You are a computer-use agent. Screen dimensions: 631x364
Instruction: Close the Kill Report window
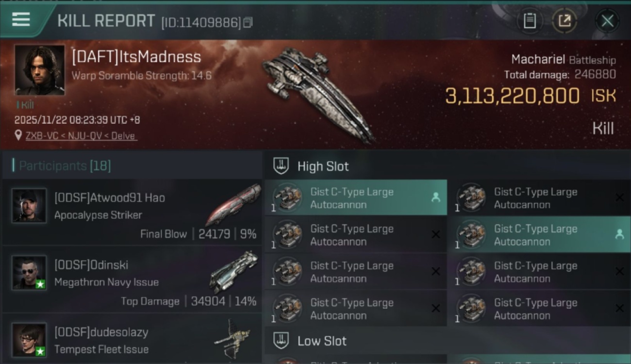[607, 21]
